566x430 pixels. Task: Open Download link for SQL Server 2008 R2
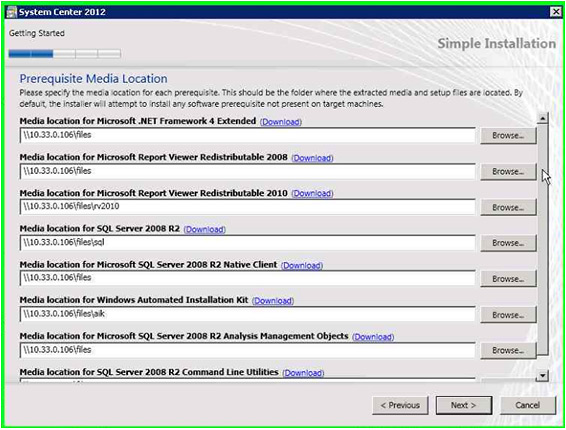pyautogui.click(x=205, y=229)
